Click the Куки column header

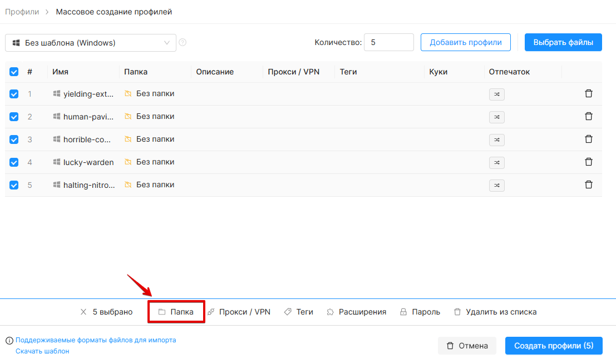pyautogui.click(x=438, y=72)
